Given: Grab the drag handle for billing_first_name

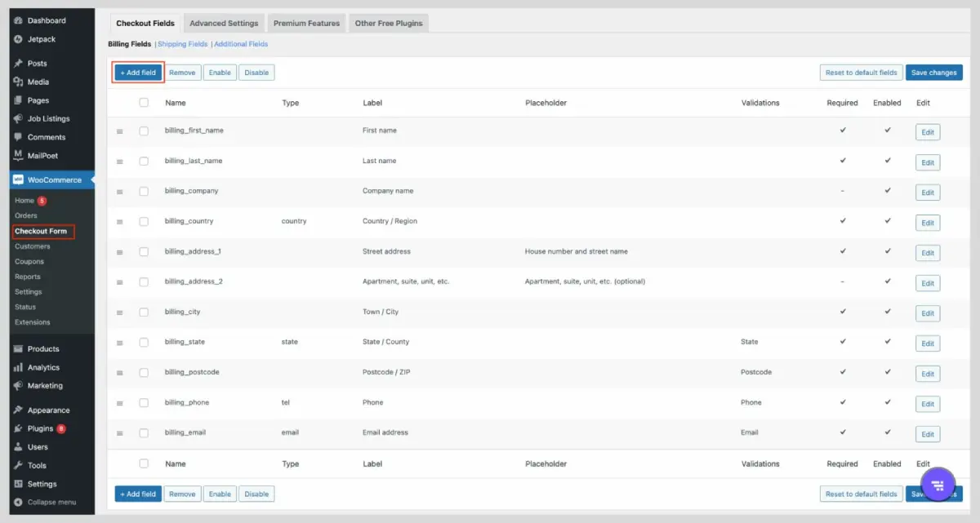Looking at the screenshot, I should (x=119, y=131).
